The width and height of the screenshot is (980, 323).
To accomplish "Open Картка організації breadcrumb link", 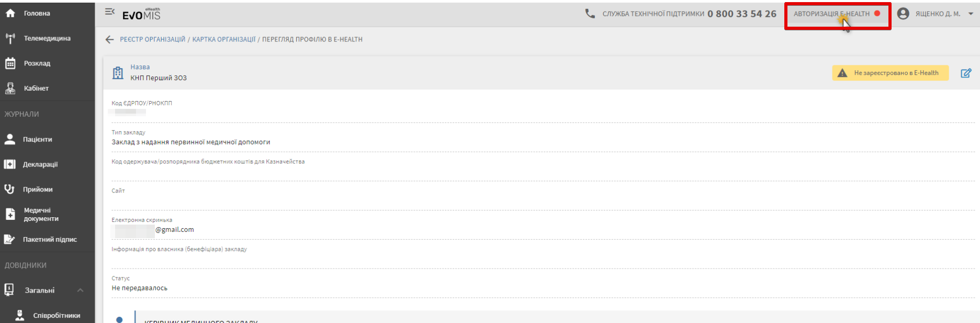I will click(223, 39).
